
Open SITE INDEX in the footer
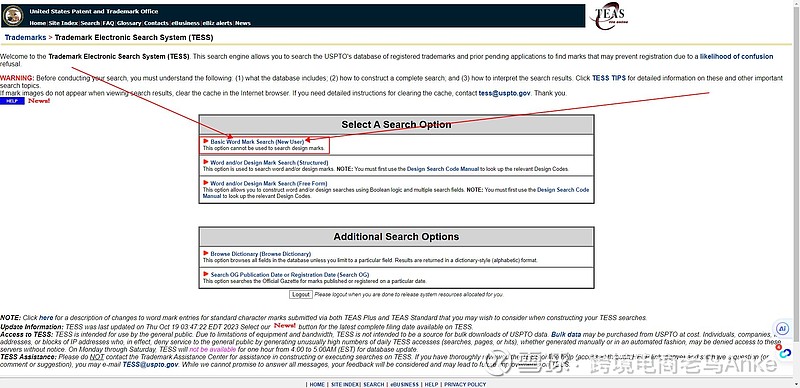click(345, 384)
